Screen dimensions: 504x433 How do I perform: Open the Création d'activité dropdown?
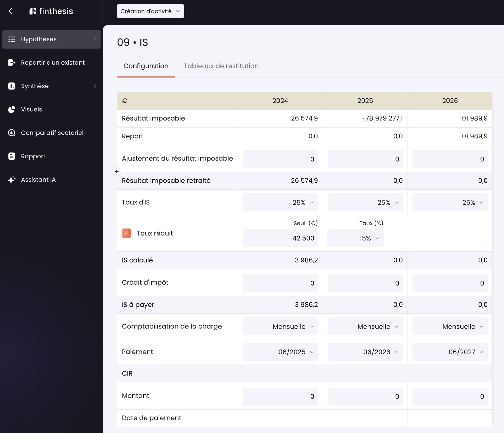151,11
